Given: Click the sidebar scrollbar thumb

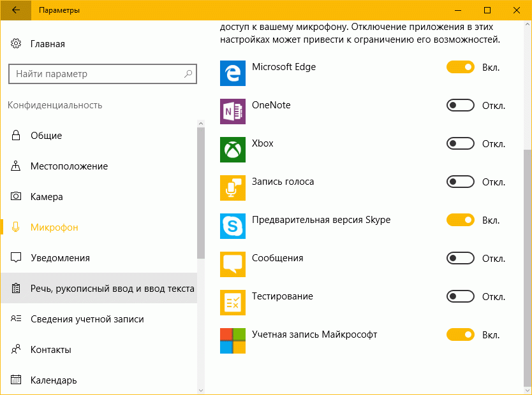Looking at the screenshot, I should coord(201,193).
